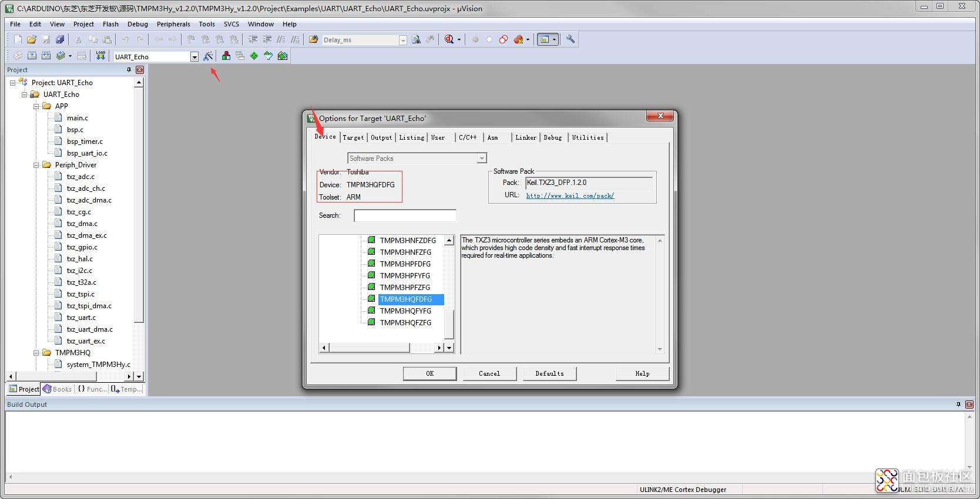The image size is (980, 499).
Task: Select device TMPM3HQFYFG in list
Action: [x=405, y=311]
